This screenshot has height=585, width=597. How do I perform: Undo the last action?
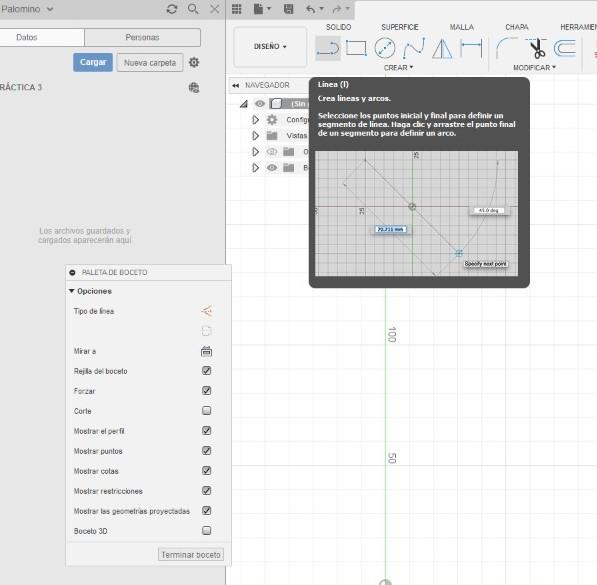coord(310,9)
